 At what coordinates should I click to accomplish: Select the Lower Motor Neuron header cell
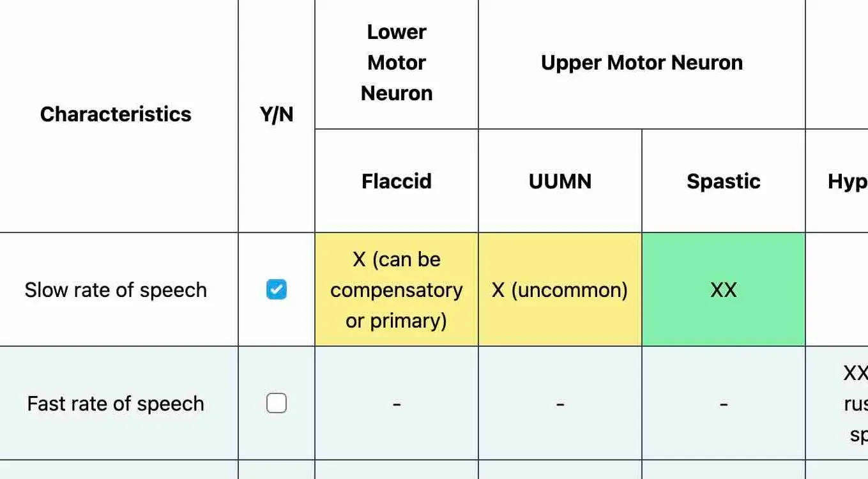(x=397, y=63)
